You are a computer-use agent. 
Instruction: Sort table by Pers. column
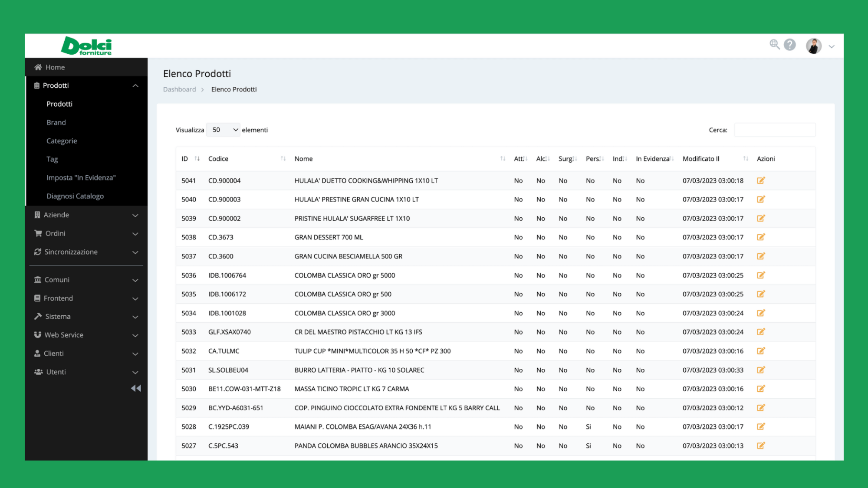click(595, 159)
